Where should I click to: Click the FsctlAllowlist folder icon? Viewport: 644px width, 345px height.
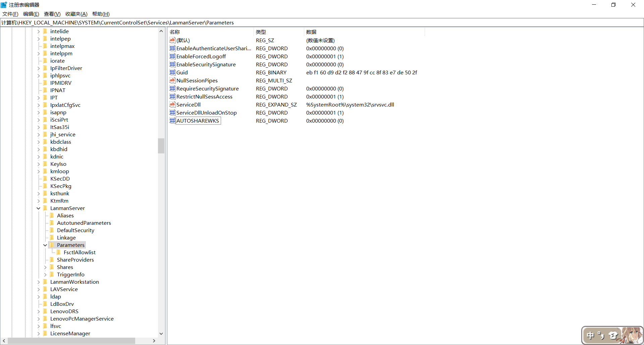pos(59,252)
